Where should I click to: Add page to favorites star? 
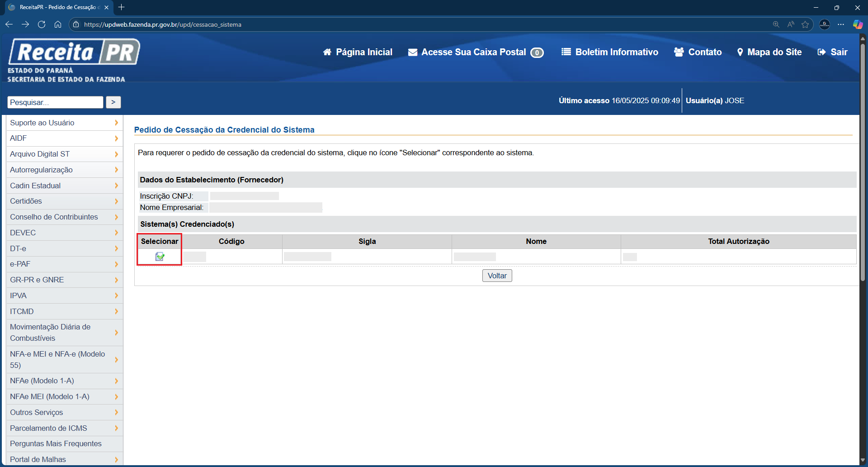[x=805, y=24]
